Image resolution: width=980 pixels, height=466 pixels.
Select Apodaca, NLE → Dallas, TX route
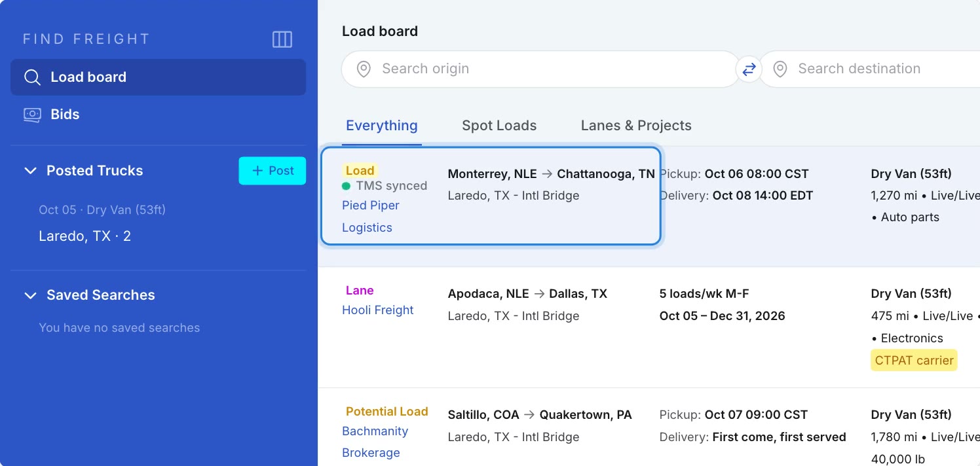point(527,294)
